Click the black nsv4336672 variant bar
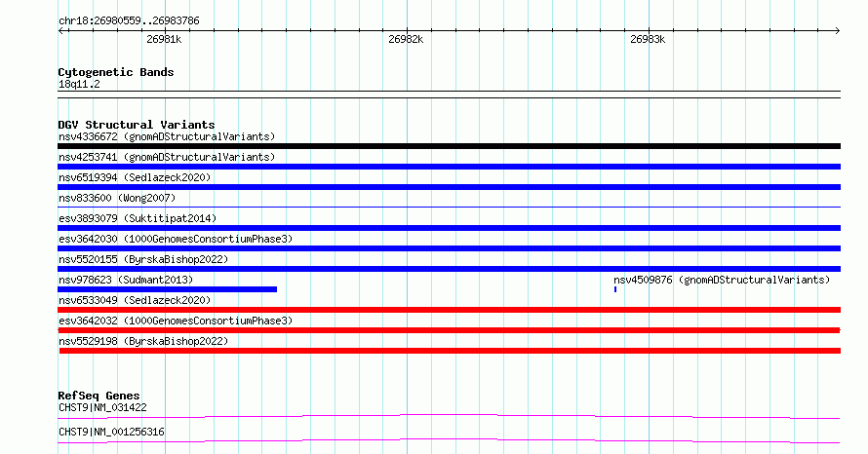The width and height of the screenshot is (868, 454). click(449, 146)
